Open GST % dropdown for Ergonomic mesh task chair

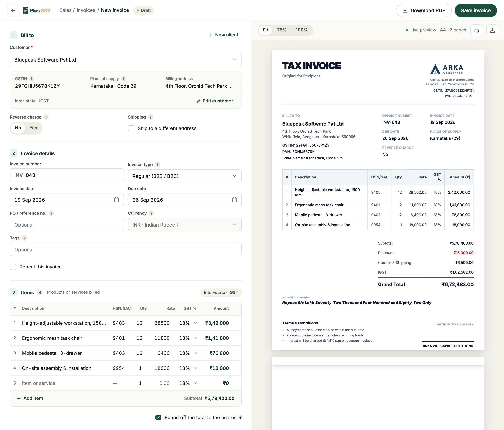click(188, 338)
